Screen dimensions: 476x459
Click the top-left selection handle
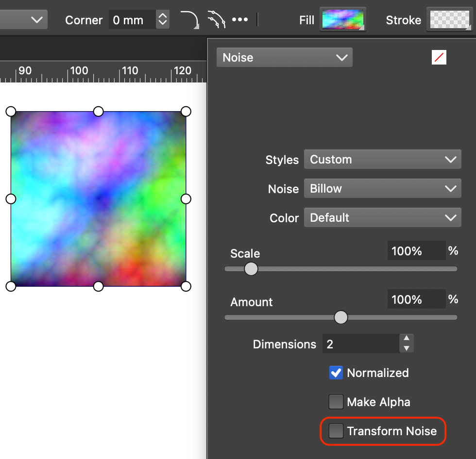click(x=11, y=112)
